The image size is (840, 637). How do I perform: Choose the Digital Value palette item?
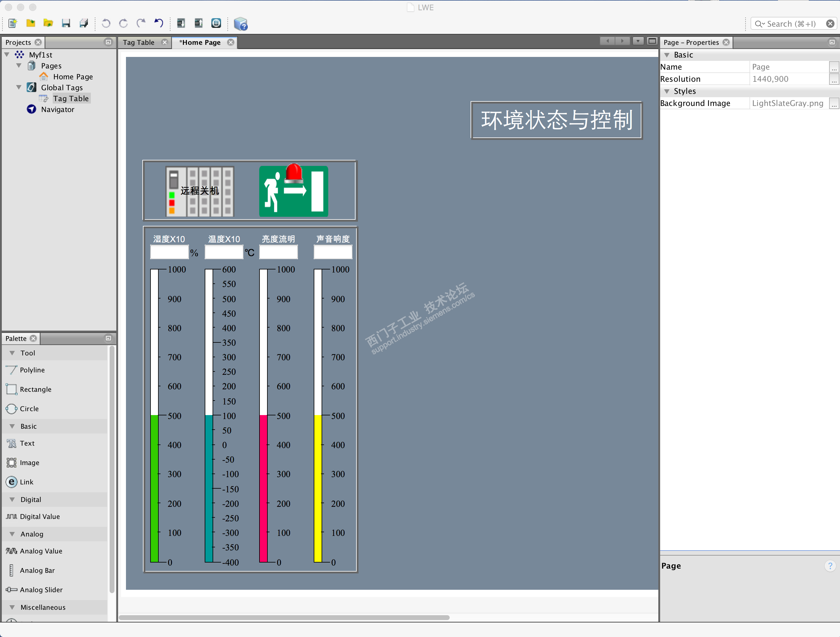tap(39, 516)
